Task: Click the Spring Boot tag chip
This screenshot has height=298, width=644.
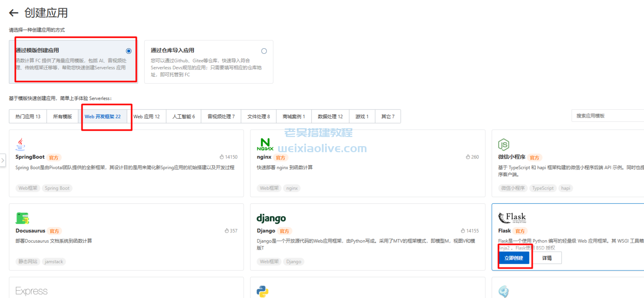Action: click(x=57, y=188)
